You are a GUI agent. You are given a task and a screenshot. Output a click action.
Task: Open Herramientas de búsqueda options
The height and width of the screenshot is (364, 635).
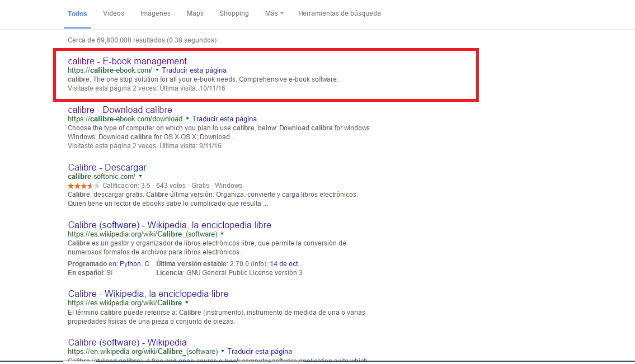coord(340,13)
